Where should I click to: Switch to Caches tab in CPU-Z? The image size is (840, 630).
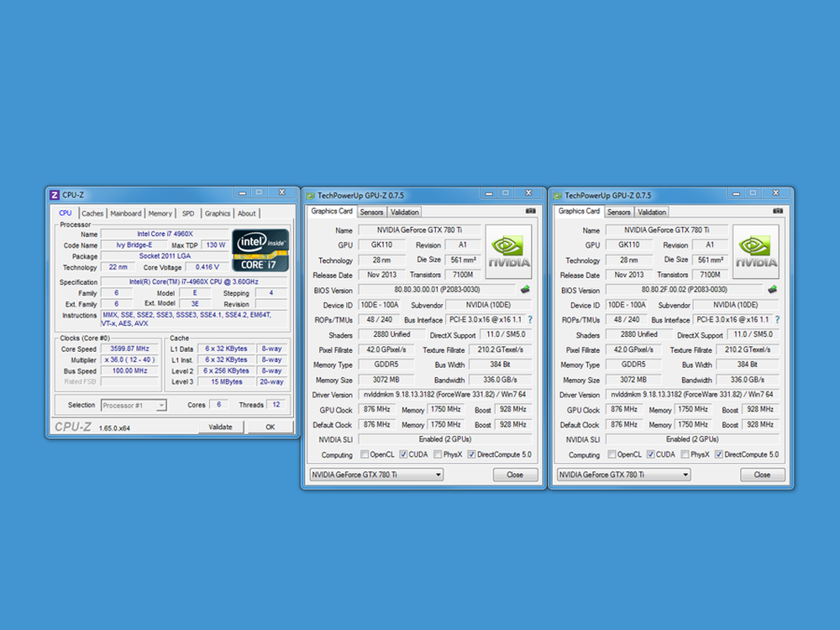pyautogui.click(x=92, y=213)
